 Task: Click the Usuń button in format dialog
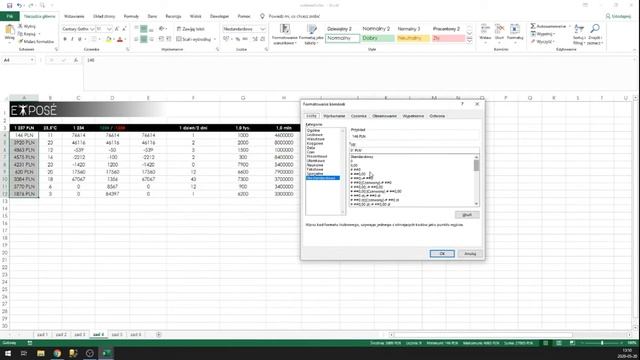467,215
